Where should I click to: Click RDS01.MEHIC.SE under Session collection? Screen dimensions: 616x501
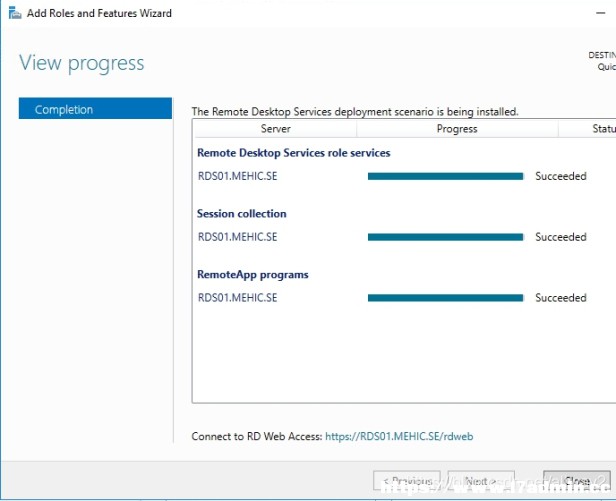(x=237, y=237)
